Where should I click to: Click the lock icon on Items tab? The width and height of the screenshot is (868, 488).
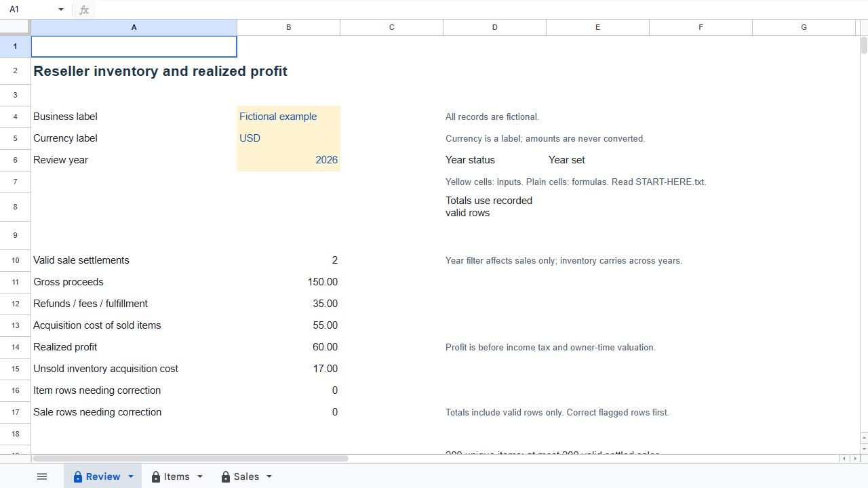(156, 477)
